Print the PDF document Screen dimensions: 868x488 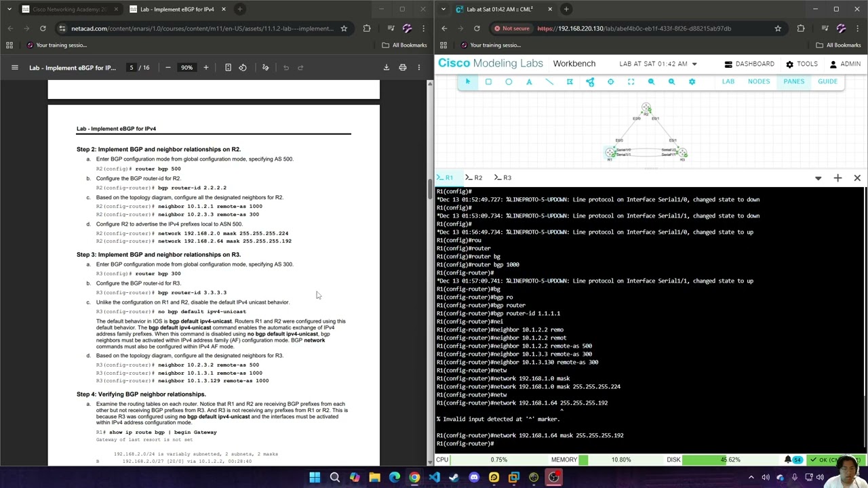coord(403,67)
